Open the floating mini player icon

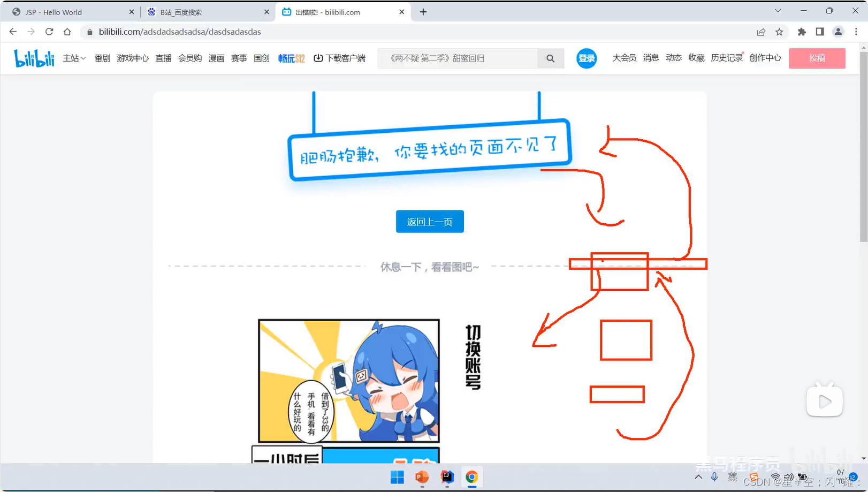click(825, 400)
